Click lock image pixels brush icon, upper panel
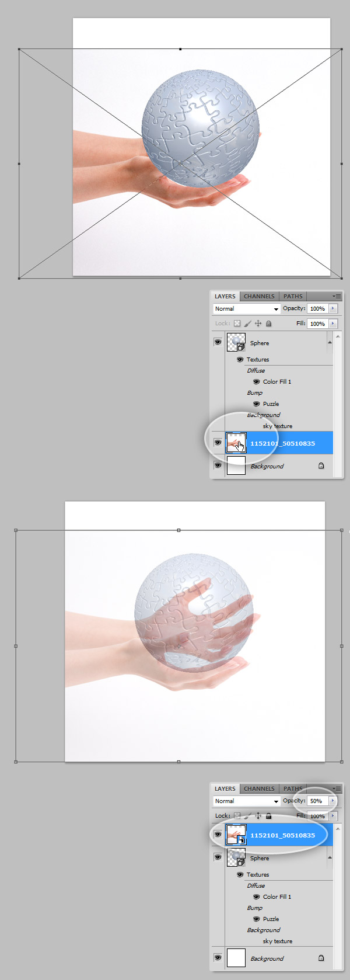Viewport: 350px width, 980px height. click(x=248, y=324)
